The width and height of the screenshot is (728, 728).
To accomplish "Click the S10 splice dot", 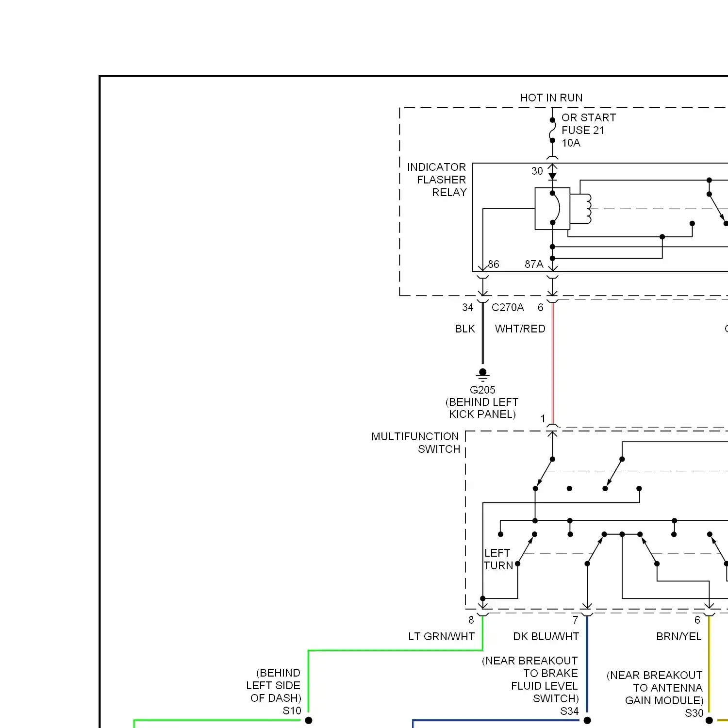I will [x=308, y=720].
